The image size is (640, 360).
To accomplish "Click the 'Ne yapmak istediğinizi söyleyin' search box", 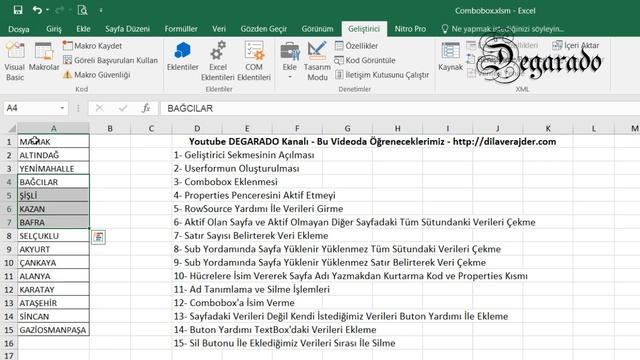I will 503,29.
